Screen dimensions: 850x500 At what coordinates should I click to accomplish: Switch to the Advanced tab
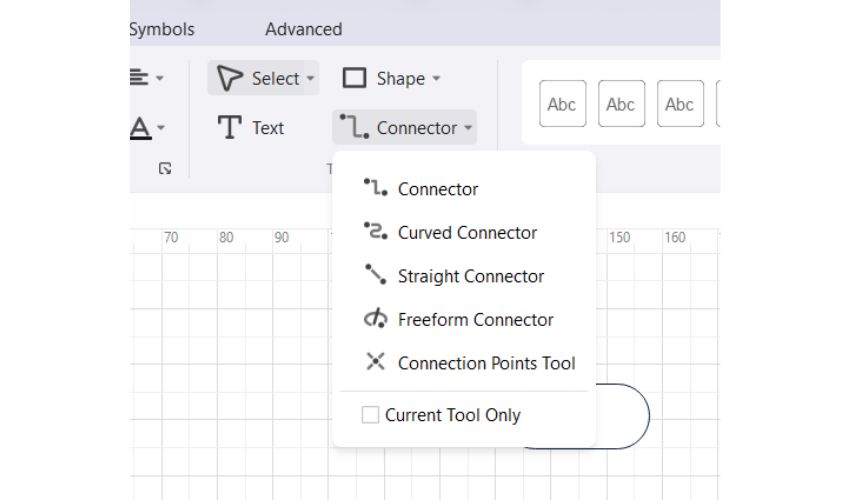(303, 29)
